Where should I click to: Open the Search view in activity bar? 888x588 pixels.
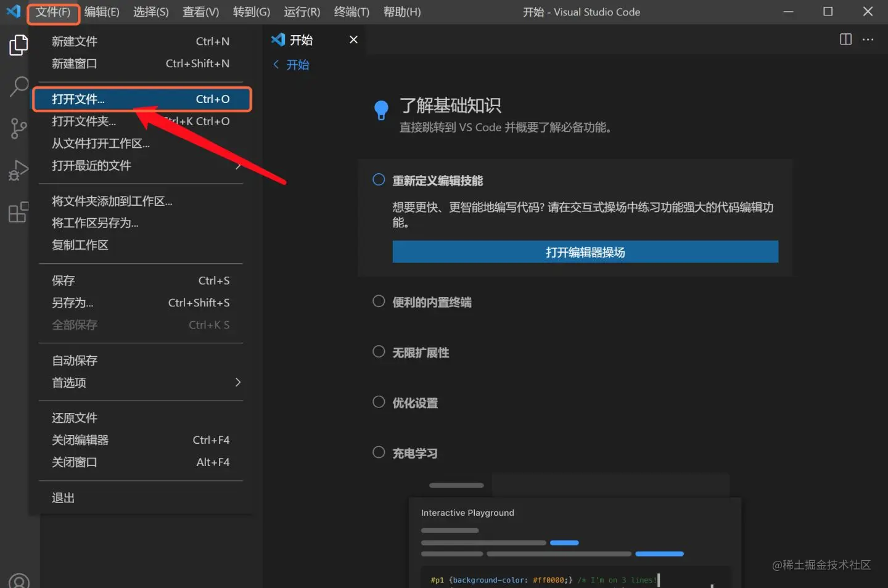18,87
